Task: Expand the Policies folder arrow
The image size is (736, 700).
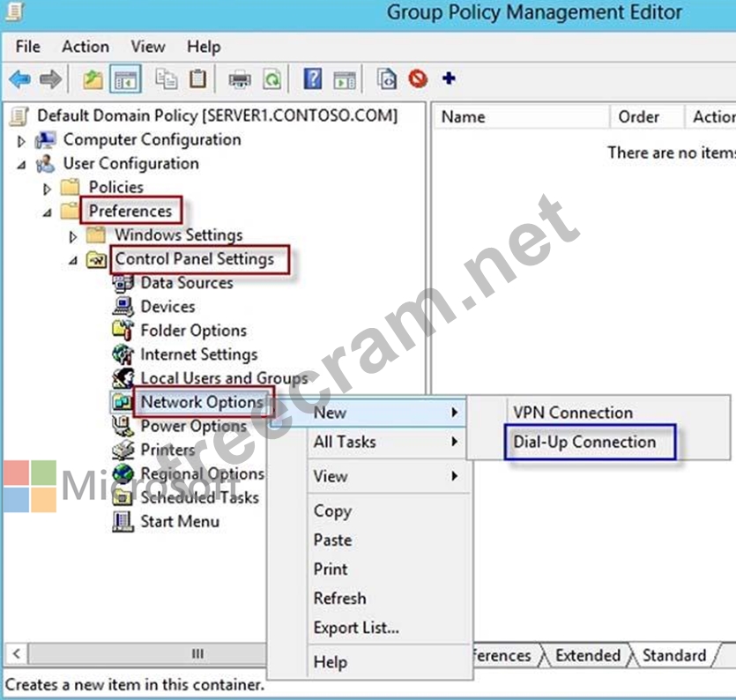Action: (47, 189)
